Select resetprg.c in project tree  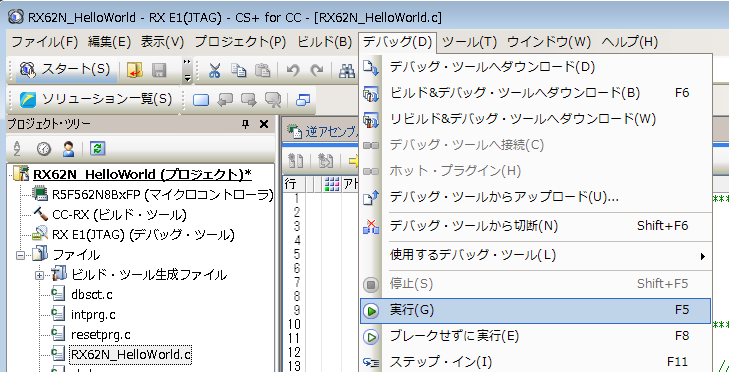100,335
